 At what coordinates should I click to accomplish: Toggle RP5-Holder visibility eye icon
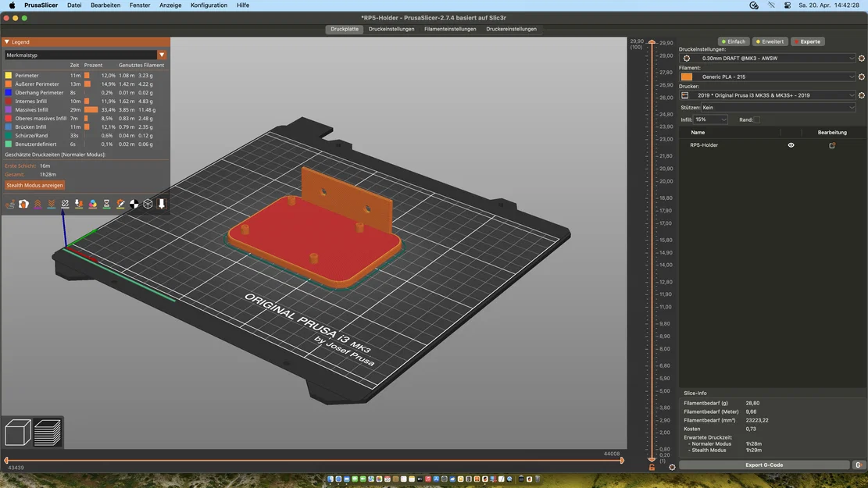coord(791,145)
